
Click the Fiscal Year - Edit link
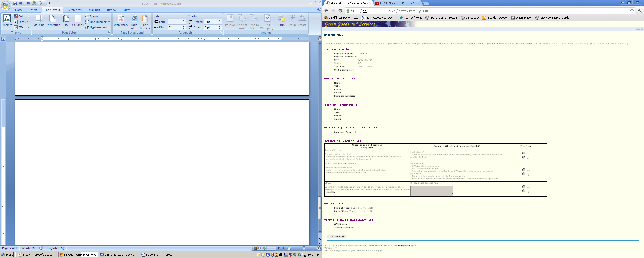(x=333, y=204)
